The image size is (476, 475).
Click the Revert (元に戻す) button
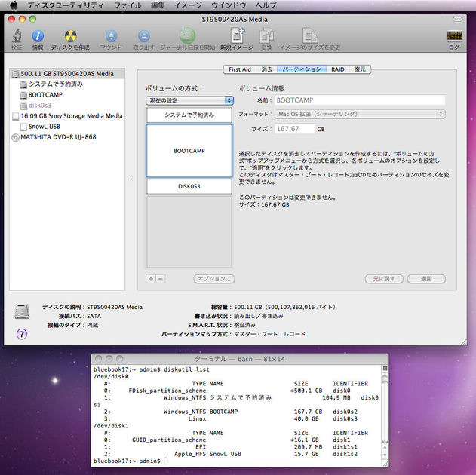pyautogui.click(x=384, y=279)
